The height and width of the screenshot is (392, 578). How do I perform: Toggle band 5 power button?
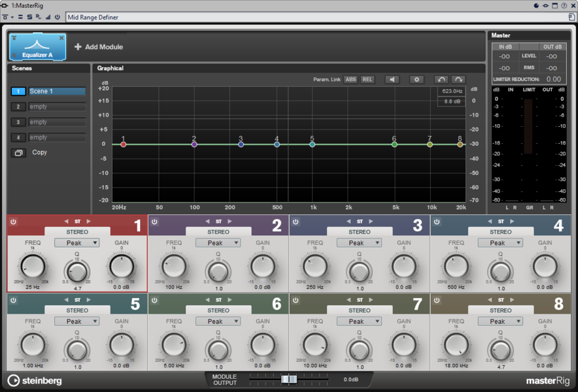click(x=13, y=301)
